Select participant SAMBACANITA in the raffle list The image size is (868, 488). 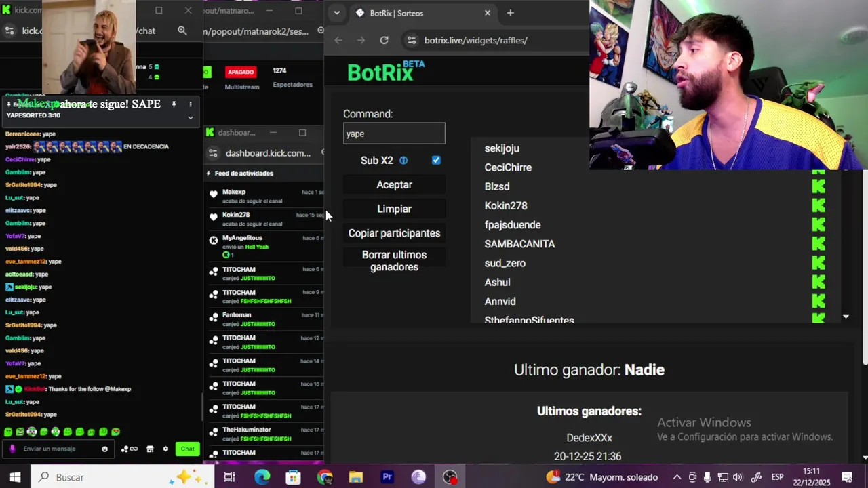[x=519, y=244]
